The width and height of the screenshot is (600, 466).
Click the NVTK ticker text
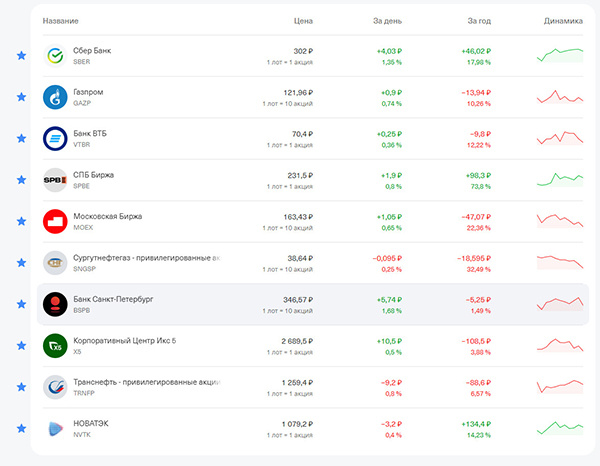click(82, 435)
